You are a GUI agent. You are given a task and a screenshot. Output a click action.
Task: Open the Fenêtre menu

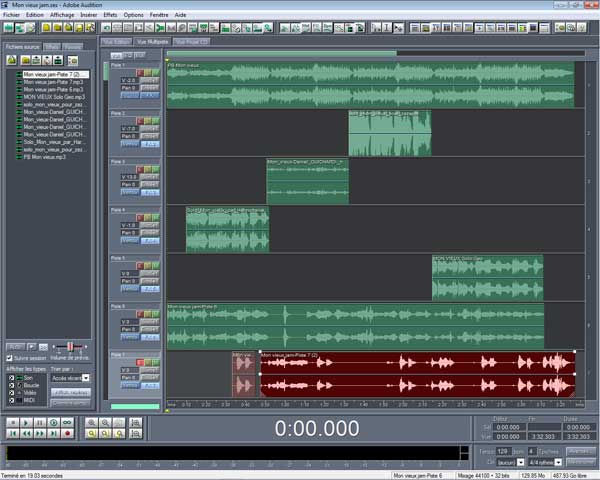159,15
